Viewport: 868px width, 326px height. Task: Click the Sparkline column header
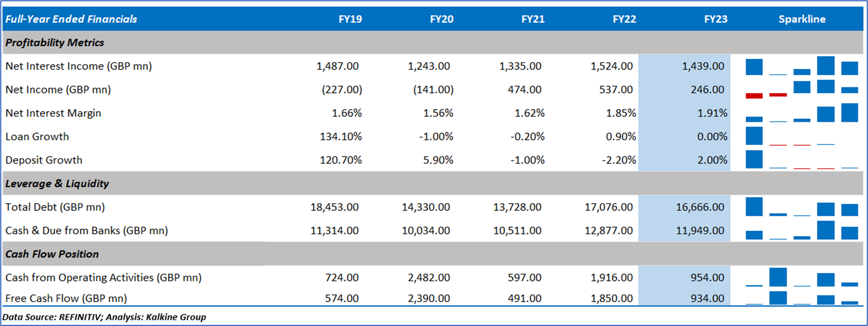pyautogui.click(x=802, y=19)
